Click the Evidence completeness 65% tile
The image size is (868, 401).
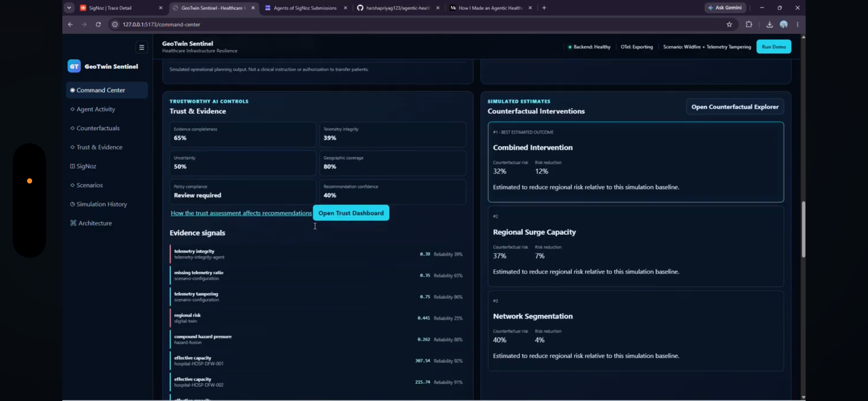click(243, 134)
